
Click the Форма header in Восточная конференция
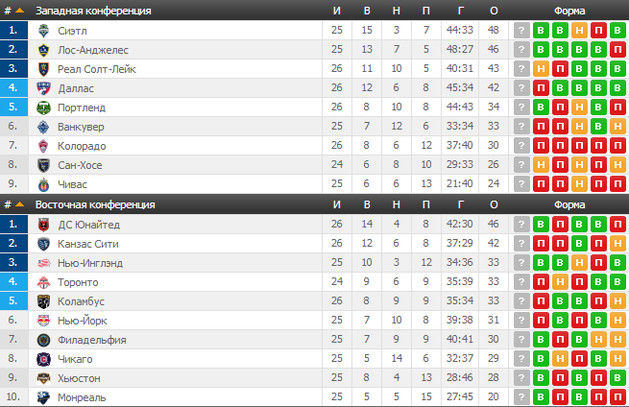569,205
